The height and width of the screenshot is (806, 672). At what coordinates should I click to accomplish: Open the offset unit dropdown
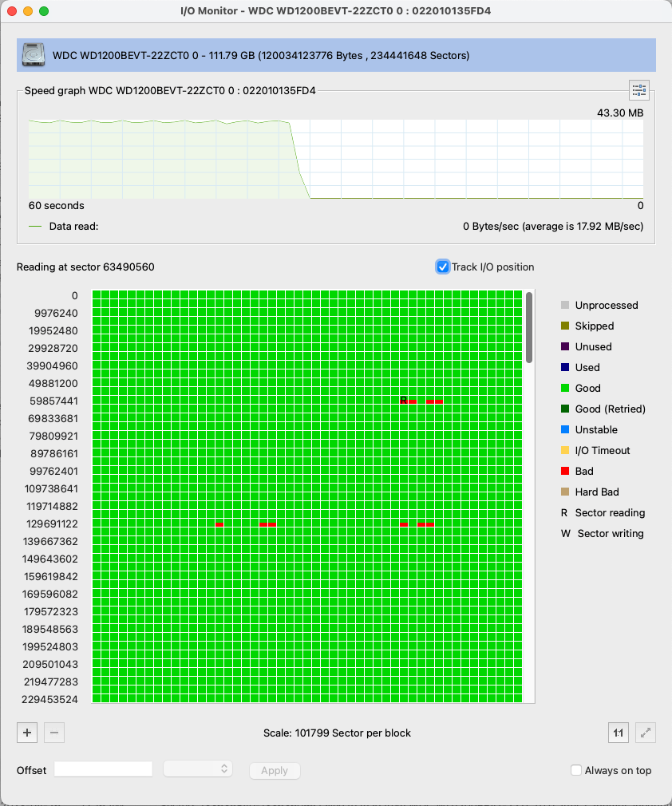click(x=197, y=769)
